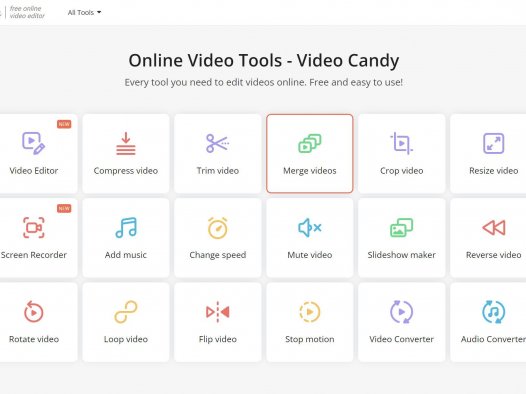The image size is (526, 394).
Task: Click the Mute video speaker icon
Action: click(x=310, y=228)
